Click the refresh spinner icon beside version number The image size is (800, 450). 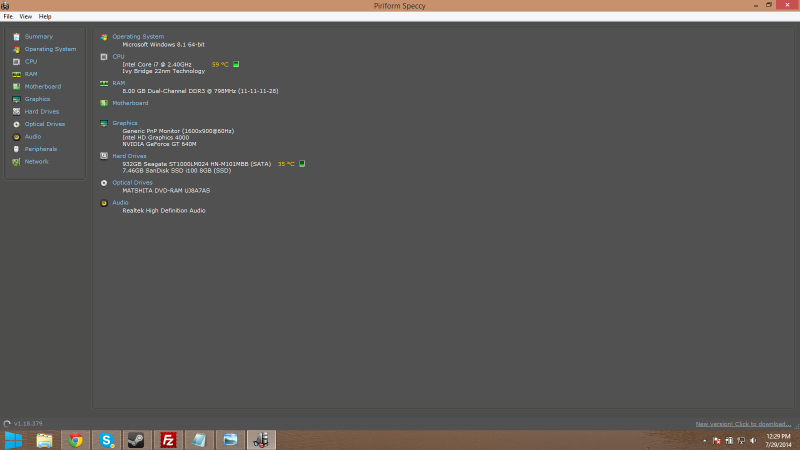coord(7,423)
